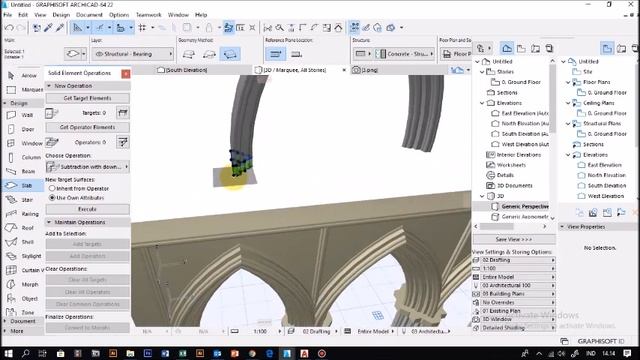The width and height of the screenshot is (640, 360).
Task: Select the Marquee tool
Action: coord(24,89)
